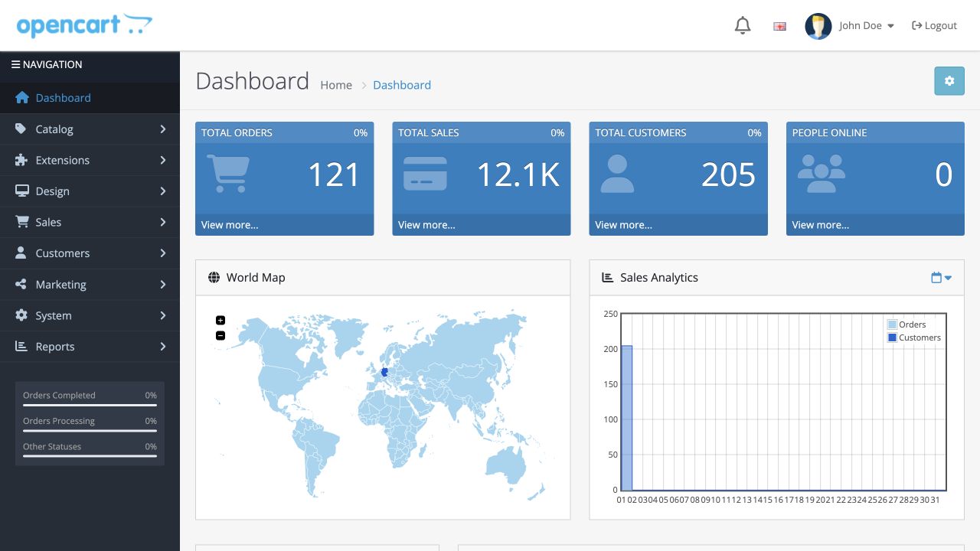
Task: Click the OpenCart logo
Action: point(84,25)
